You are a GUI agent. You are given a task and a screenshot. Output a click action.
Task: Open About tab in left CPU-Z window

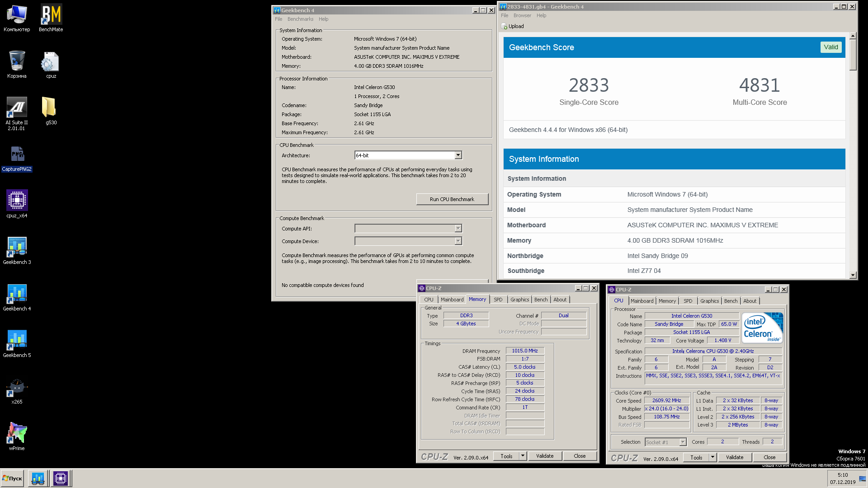point(560,300)
